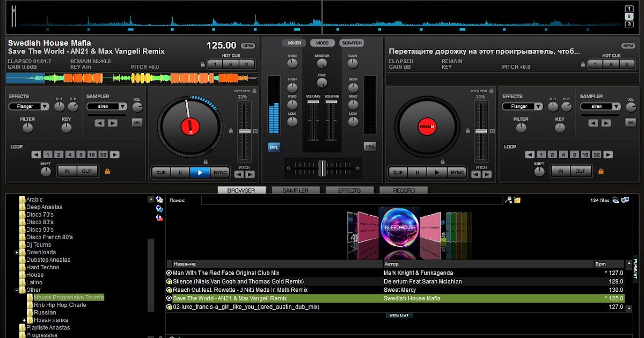Open the left deck siren sampler dropdown

click(107, 106)
